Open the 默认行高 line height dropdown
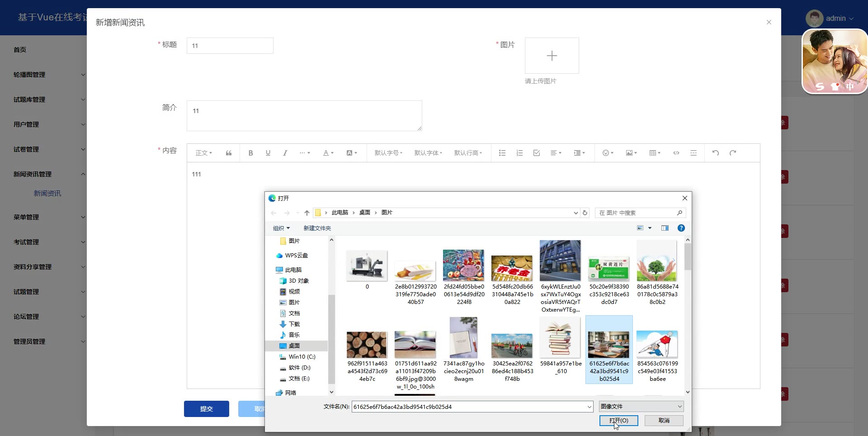Viewport: 868px width, 436px height. coord(468,153)
